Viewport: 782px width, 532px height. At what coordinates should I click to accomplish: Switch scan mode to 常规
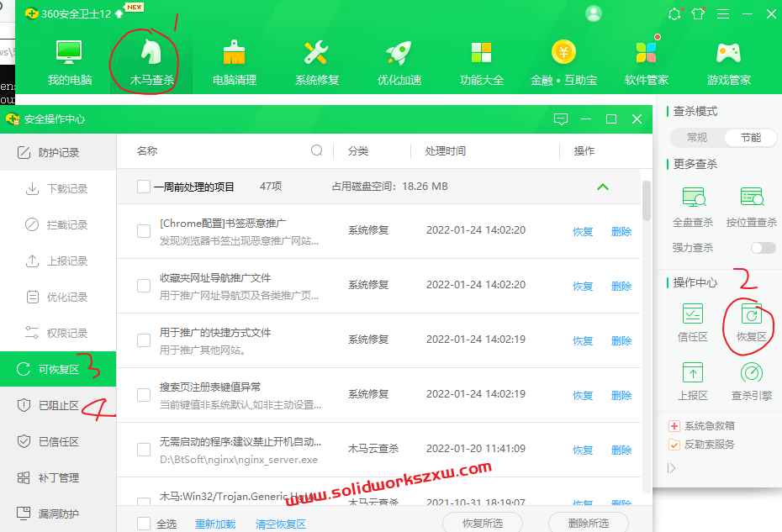(x=696, y=135)
